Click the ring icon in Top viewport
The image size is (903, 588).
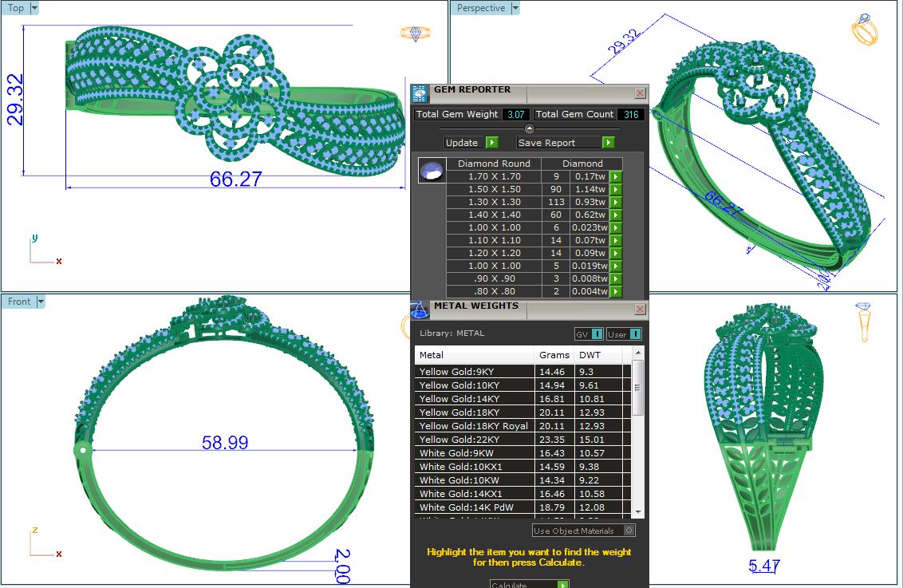pyautogui.click(x=415, y=34)
